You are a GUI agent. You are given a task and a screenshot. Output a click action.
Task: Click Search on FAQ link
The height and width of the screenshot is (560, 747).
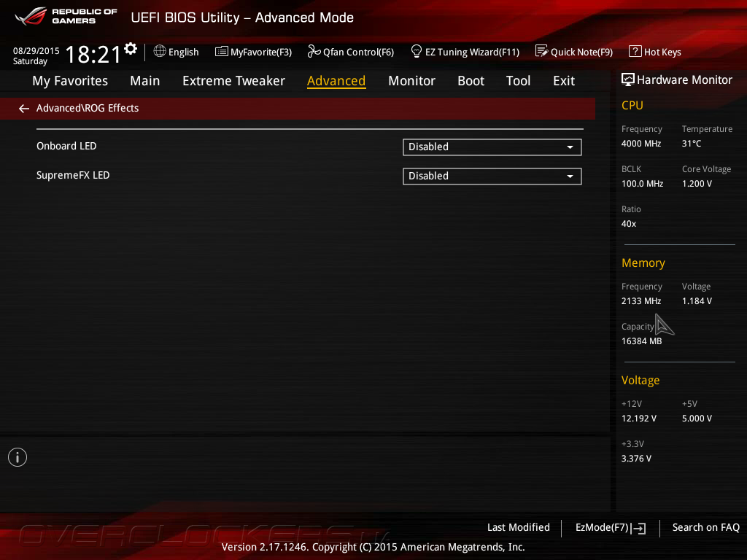(706, 527)
